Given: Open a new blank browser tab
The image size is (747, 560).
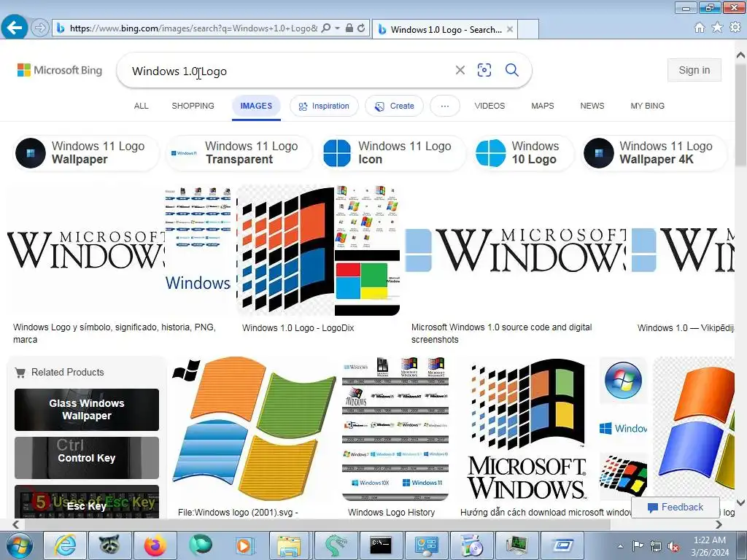Looking at the screenshot, I should [528, 29].
